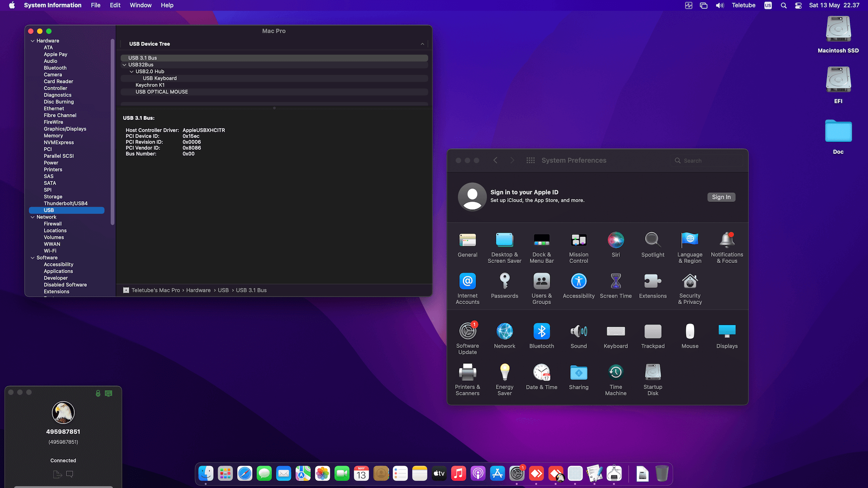Open Mouse preferences pane
Viewport: 868px width, 488px height.
pyautogui.click(x=690, y=337)
